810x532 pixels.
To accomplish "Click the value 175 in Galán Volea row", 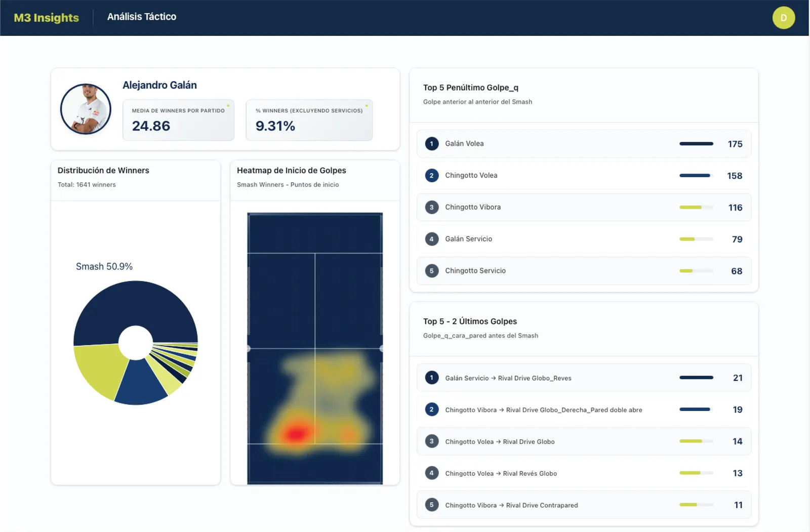I will pos(735,144).
